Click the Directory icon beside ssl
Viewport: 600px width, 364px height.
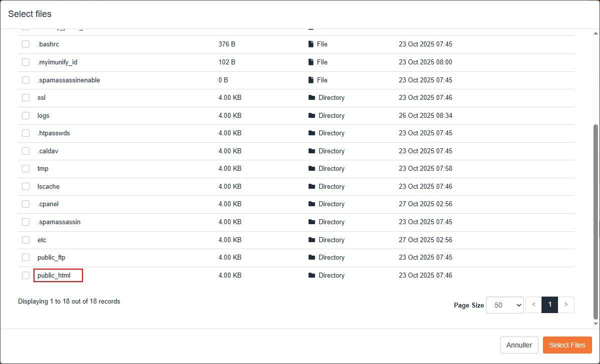pyautogui.click(x=311, y=97)
